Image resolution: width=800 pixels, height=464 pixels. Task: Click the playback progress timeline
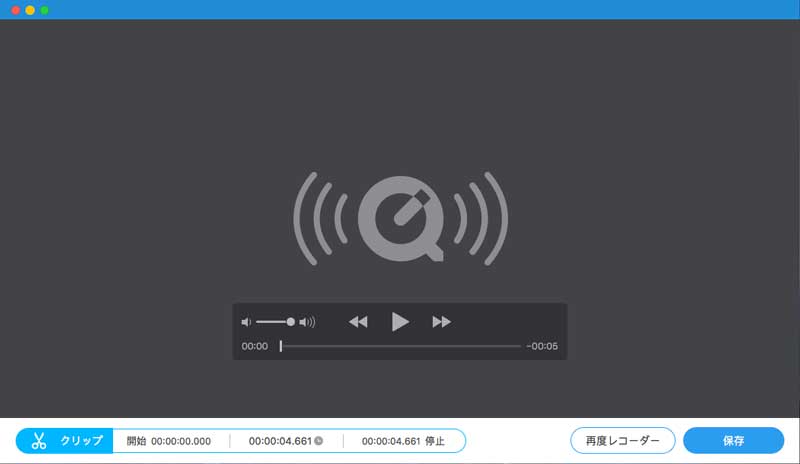tap(401, 346)
